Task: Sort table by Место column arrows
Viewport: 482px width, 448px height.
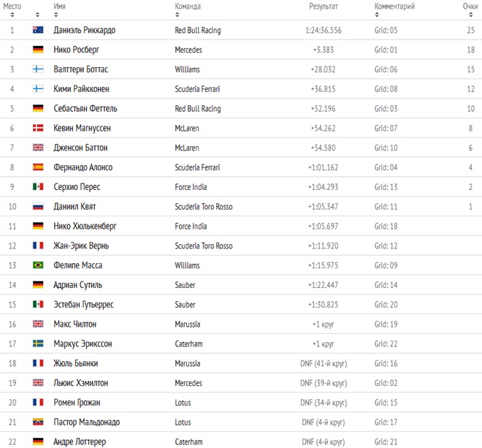Action: [x=12, y=15]
